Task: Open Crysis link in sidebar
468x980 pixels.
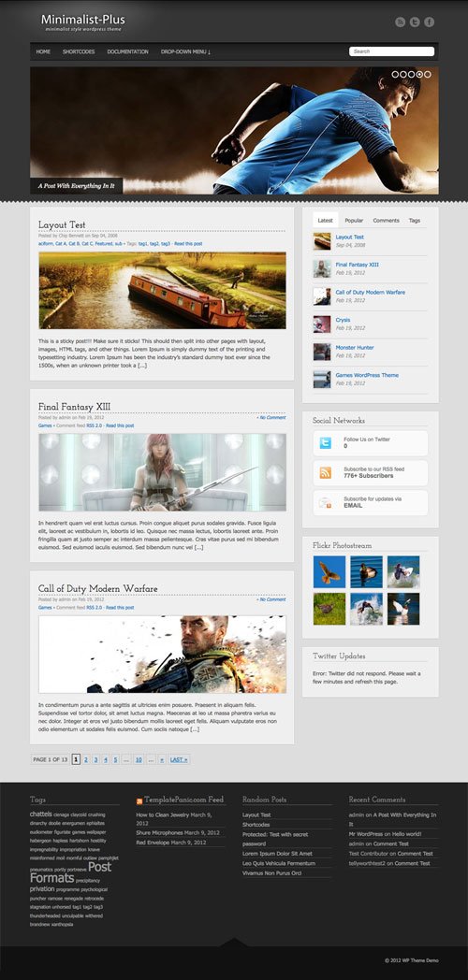Action: tap(343, 320)
